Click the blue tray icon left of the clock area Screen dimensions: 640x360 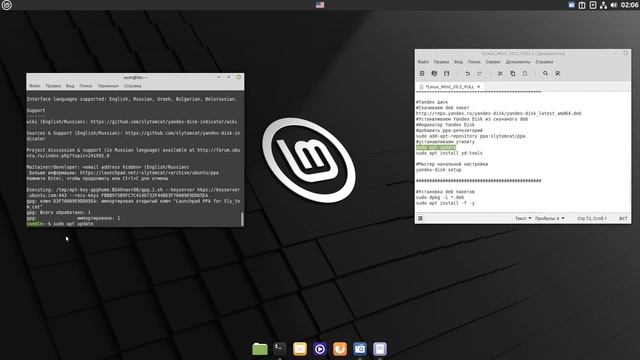(571, 5)
